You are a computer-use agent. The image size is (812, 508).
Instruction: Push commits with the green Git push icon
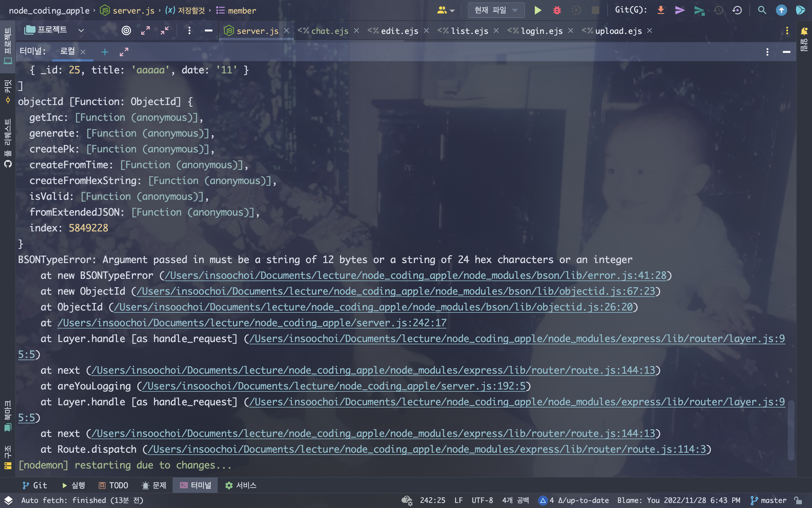[699, 10]
